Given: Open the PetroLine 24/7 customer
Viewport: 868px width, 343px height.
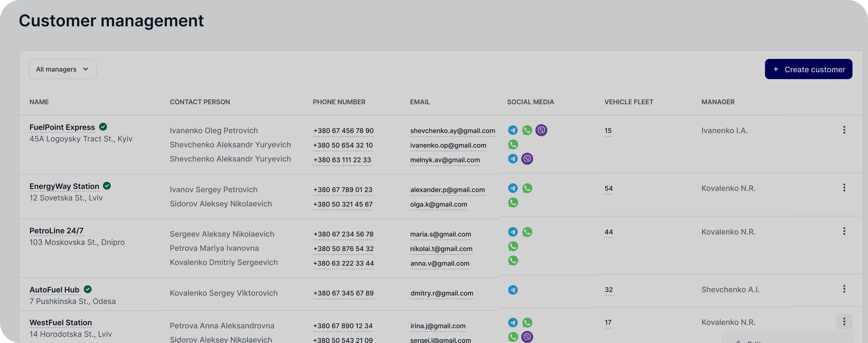Looking at the screenshot, I should click(x=56, y=231).
